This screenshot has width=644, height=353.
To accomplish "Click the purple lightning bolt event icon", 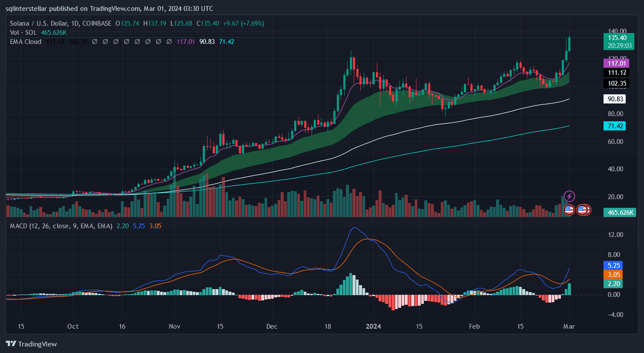I will pyautogui.click(x=569, y=196).
